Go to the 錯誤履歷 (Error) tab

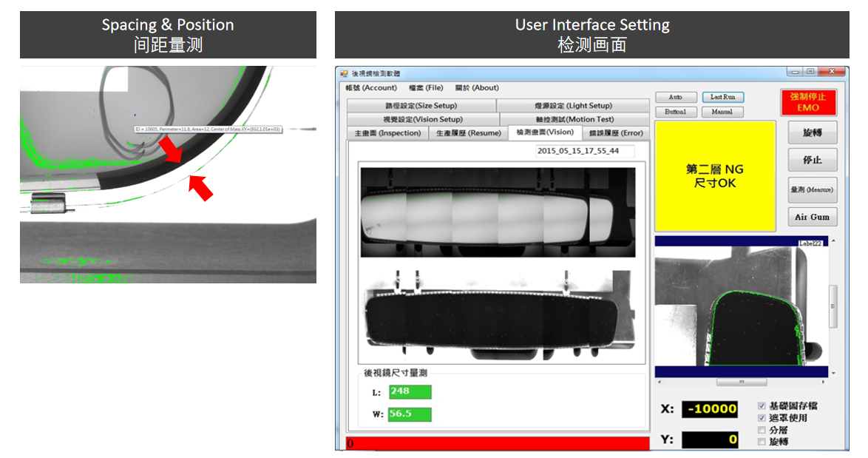click(616, 133)
